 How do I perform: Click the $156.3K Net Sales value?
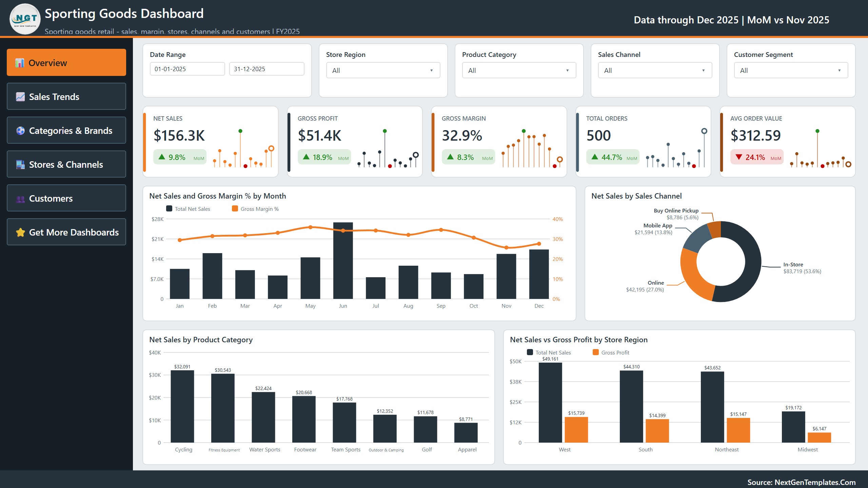coord(179,136)
